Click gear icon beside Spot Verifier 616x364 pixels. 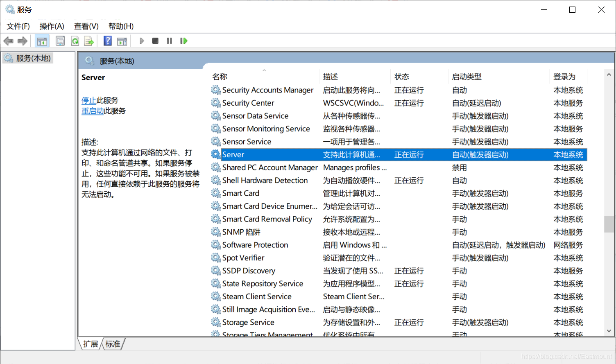[x=216, y=258]
